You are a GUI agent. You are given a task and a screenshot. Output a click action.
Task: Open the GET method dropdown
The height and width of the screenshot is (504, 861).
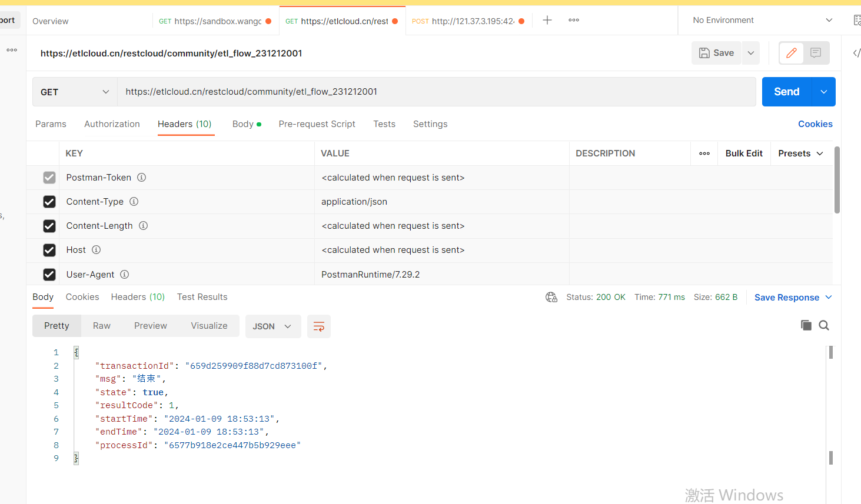pos(75,92)
